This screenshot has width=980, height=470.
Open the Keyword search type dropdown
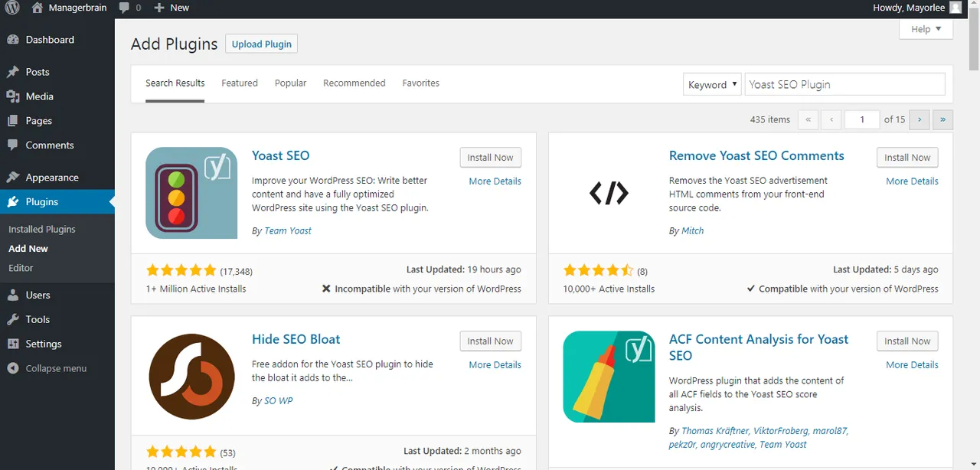coord(712,84)
